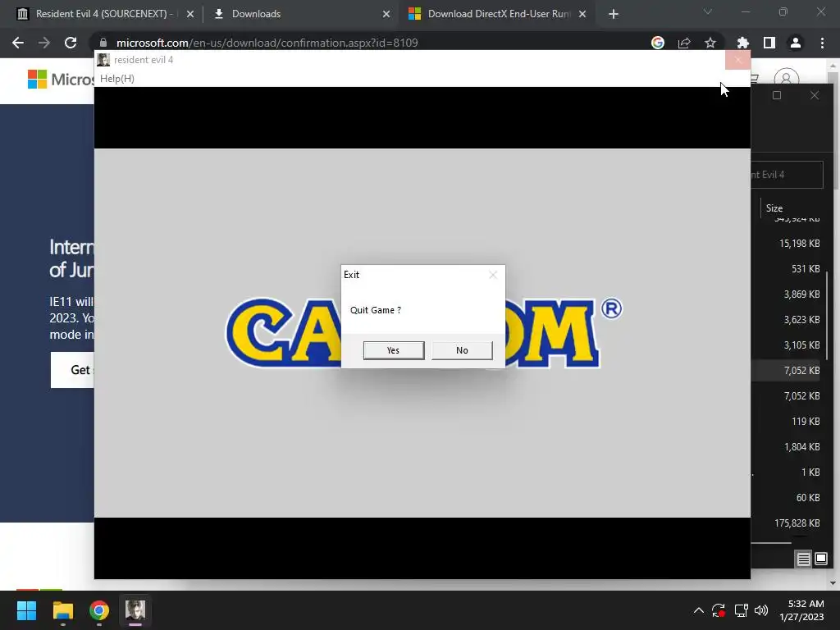The width and height of the screenshot is (840, 630).
Task: Show hidden system tray icons
Action: tap(699, 610)
